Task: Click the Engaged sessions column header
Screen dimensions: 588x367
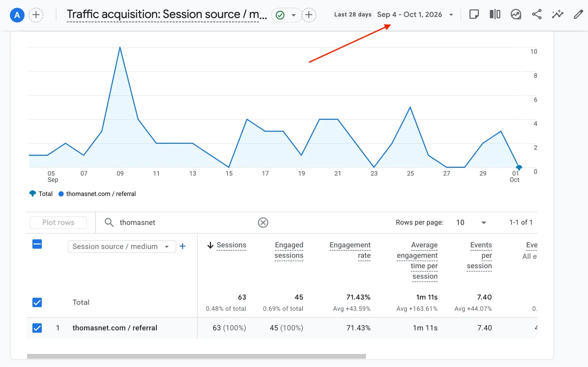Action: pos(289,250)
